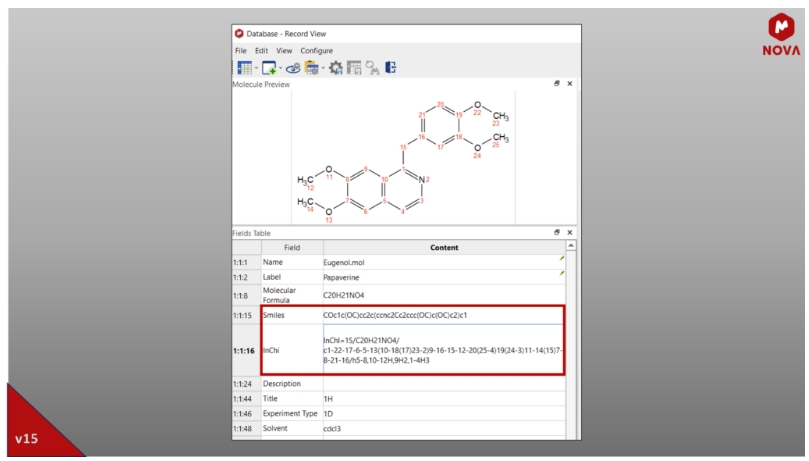Click the edit pencil in Name row
Viewport: 809px width, 461px height.
(x=561, y=259)
